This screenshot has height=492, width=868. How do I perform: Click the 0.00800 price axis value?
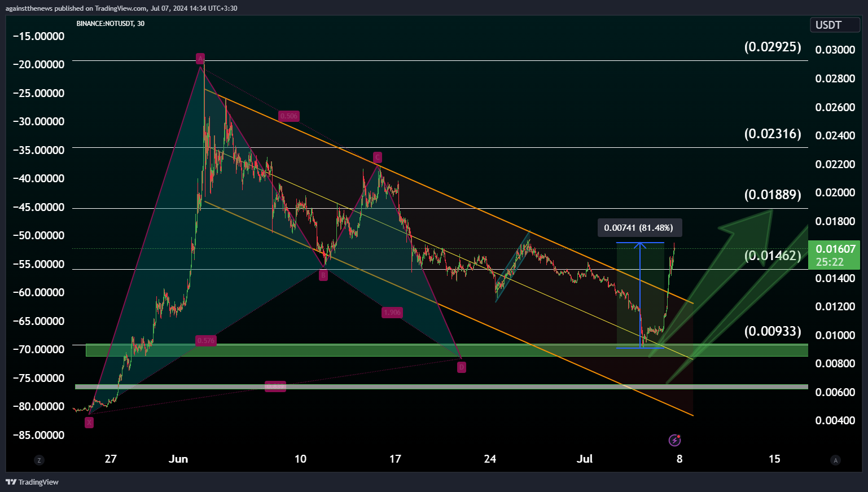[x=835, y=363]
